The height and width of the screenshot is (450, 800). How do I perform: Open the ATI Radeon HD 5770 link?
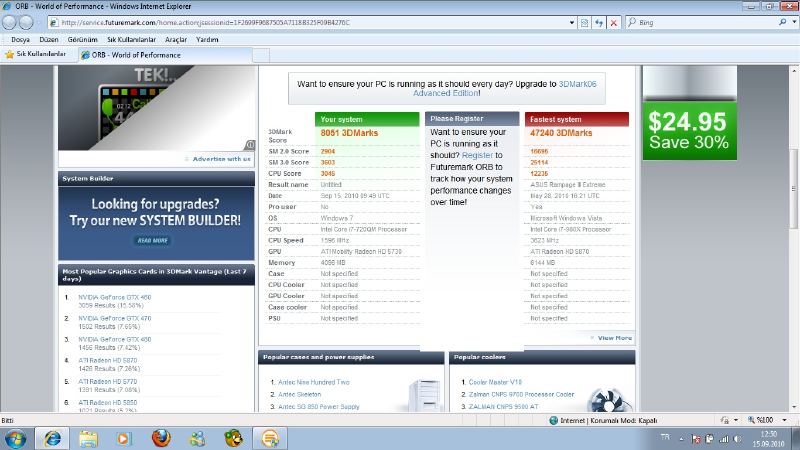click(x=107, y=382)
